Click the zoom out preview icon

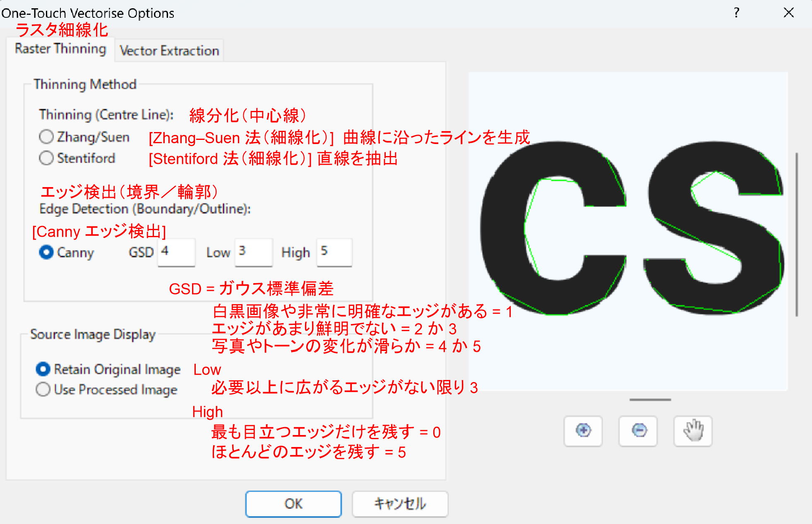tap(638, 431)
